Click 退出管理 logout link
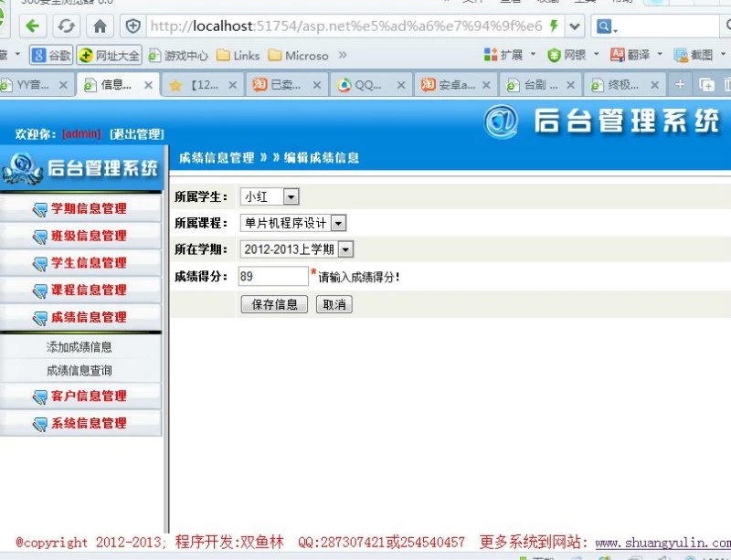 click(137, 134)
